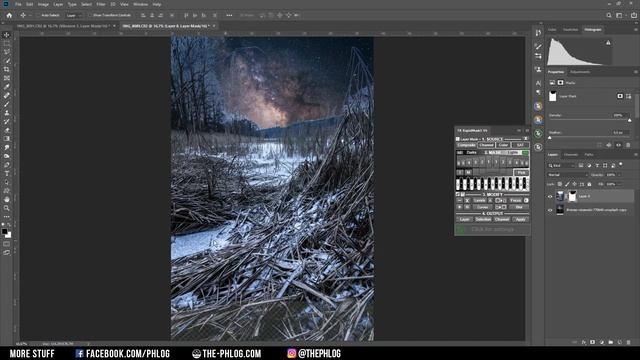Open the Fill value dropdown arrow
Viewport: 640px width, 360px height.
(x=620, y=184)
